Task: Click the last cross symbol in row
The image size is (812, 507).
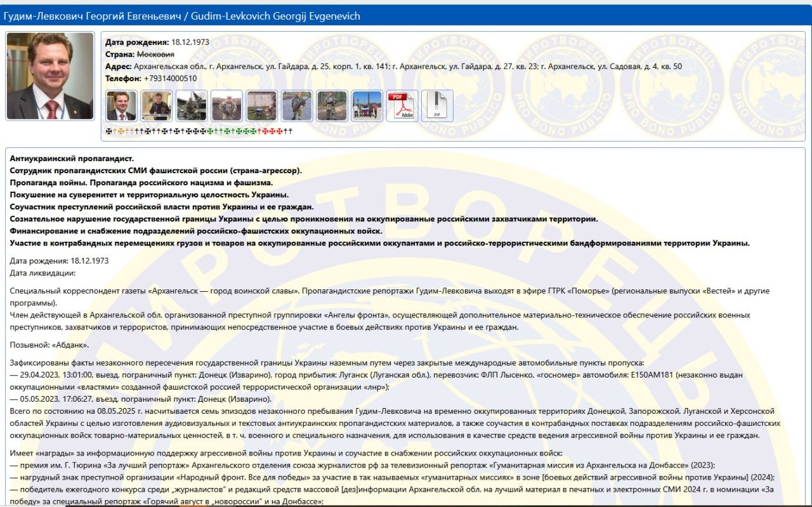Action: click(290, 131)
